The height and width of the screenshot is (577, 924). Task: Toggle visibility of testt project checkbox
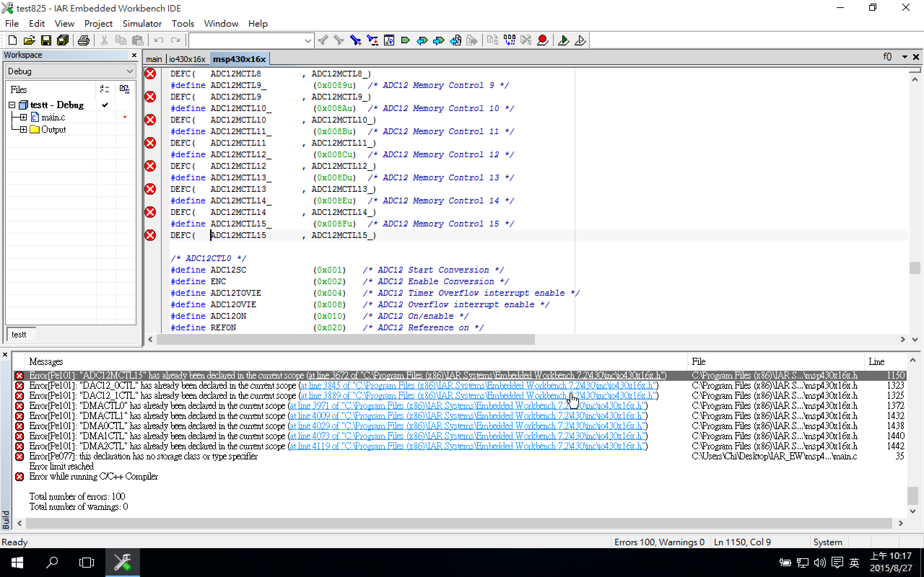[104, 104]
